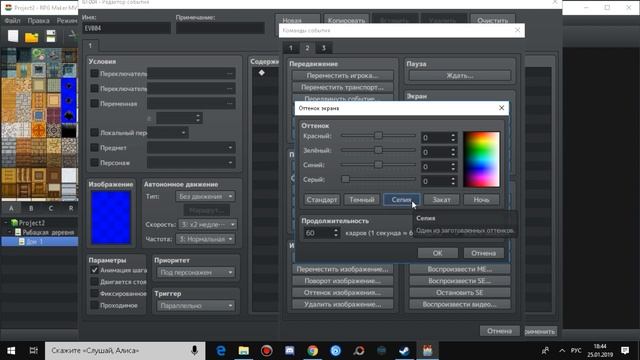Switch to event commands tab 1
640x360 pixels.
click(291, 48)
